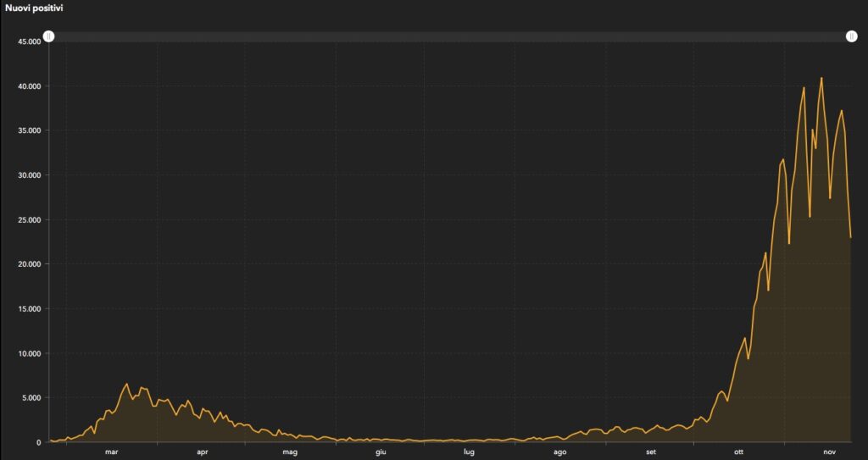Screen dimensions: 868x460
Task: Click the 'apr' month label on x-axis
Action: coord(202,452)
